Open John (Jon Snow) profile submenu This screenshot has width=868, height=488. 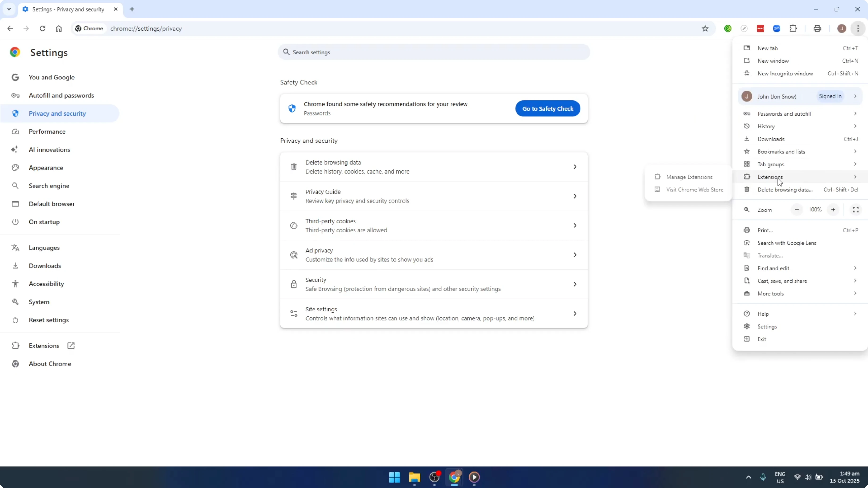click(800, 97)
